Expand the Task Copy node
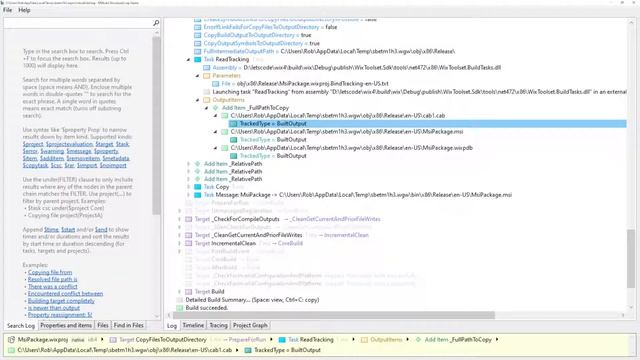 pyautogui.click(x=188, y=187)
